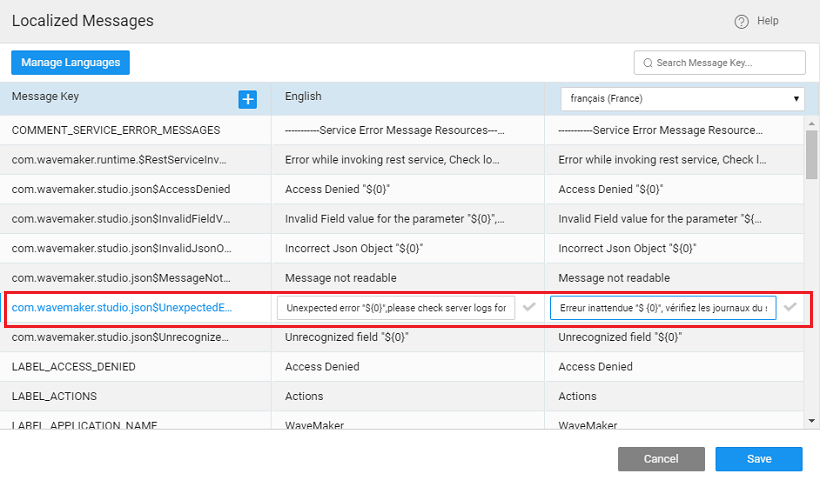
Task: Select the LABEL_ACCESS_DENIED row
Action: point(74,367)
